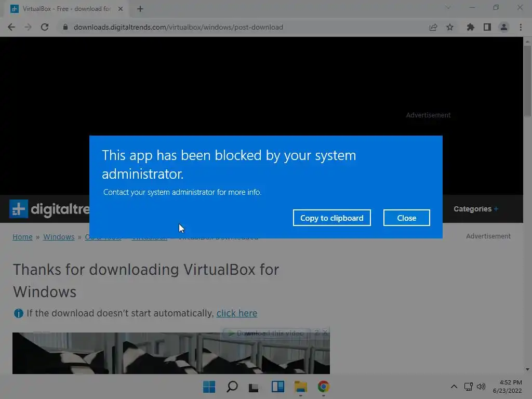Open Chrome three-dot menu
This screenshot has height=399, width=532.
[x=521, y=27]
